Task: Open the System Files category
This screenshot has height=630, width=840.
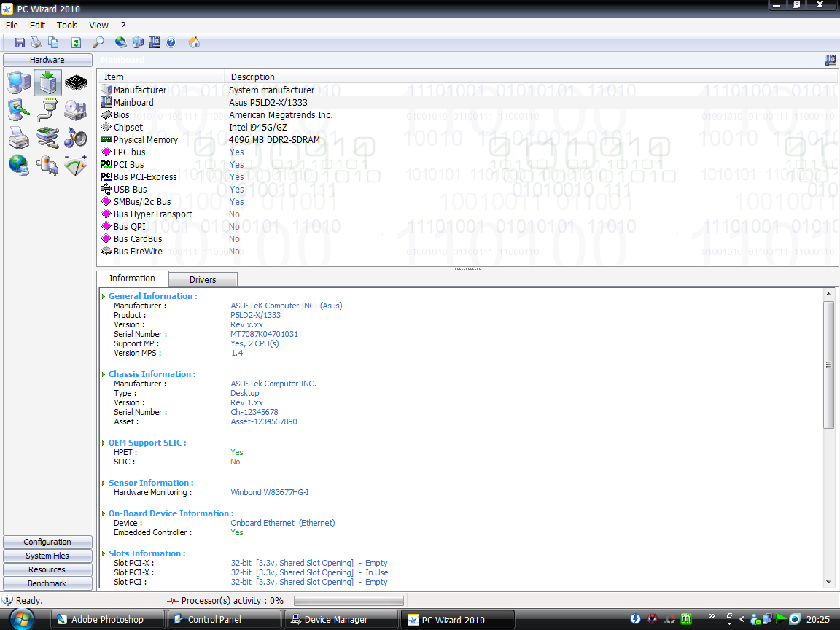Action: [47, 556]
